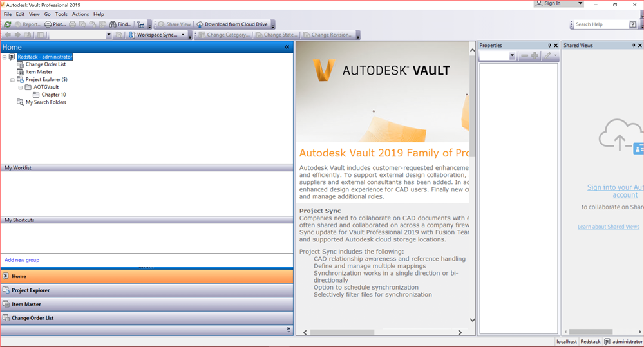Click Change Revision toolbar button
644x347 pixels.
[x=328, y=35]
